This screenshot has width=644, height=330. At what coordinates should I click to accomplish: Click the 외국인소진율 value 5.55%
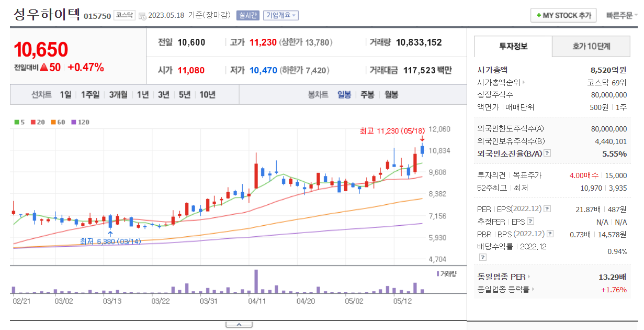tap(614, 153)
